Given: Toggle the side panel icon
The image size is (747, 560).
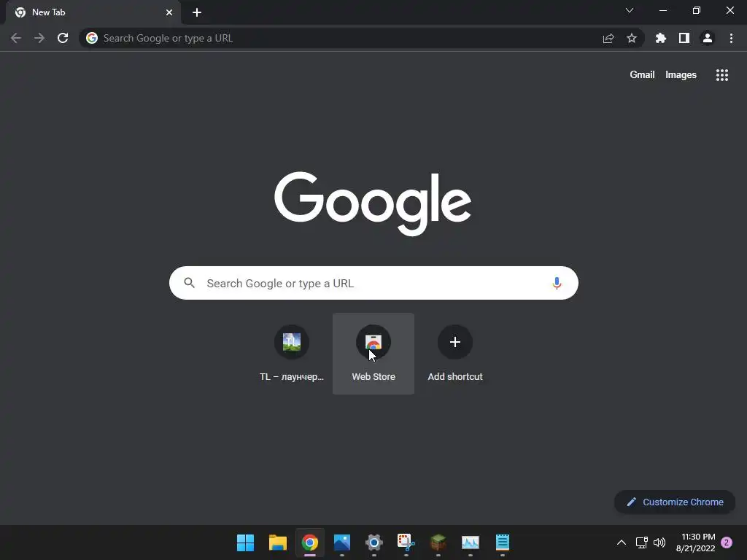Looking at the screenshot, I should point(684,38).
